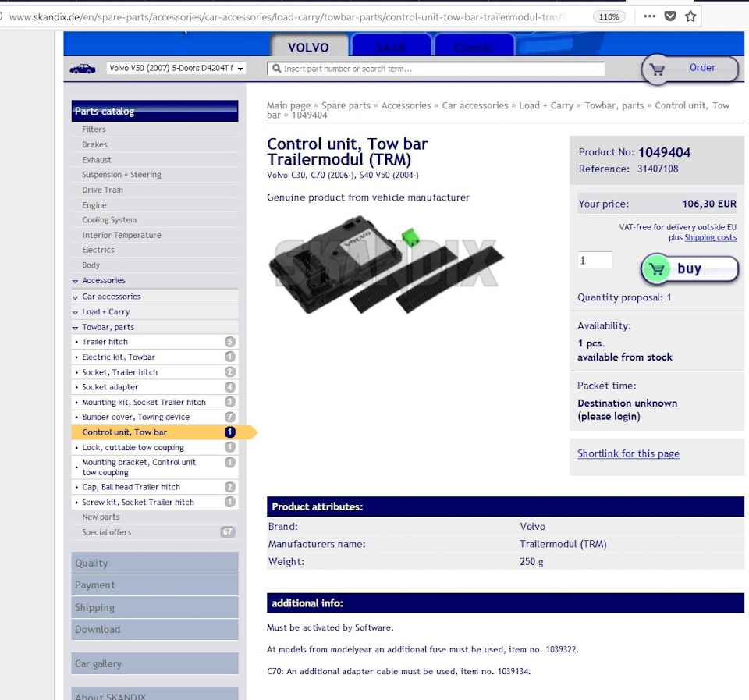
Task: Select Body category
Action: 91,265
